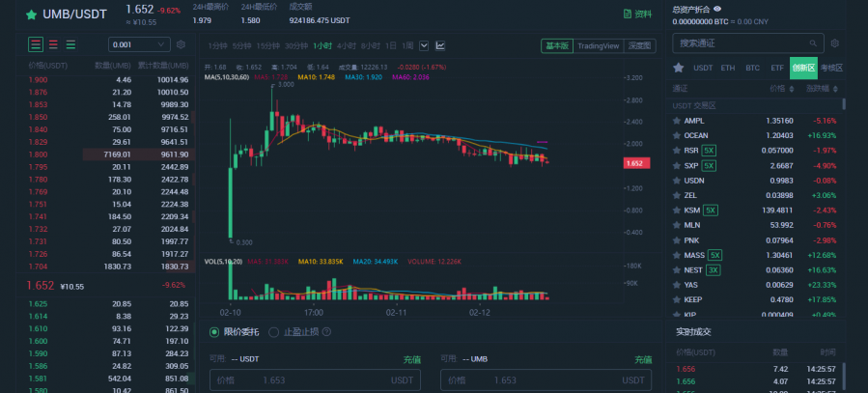The width and height of the screenshot is (868, 393).
Task: Select 1周 chart interval
Action: click(x=407, y=46)
